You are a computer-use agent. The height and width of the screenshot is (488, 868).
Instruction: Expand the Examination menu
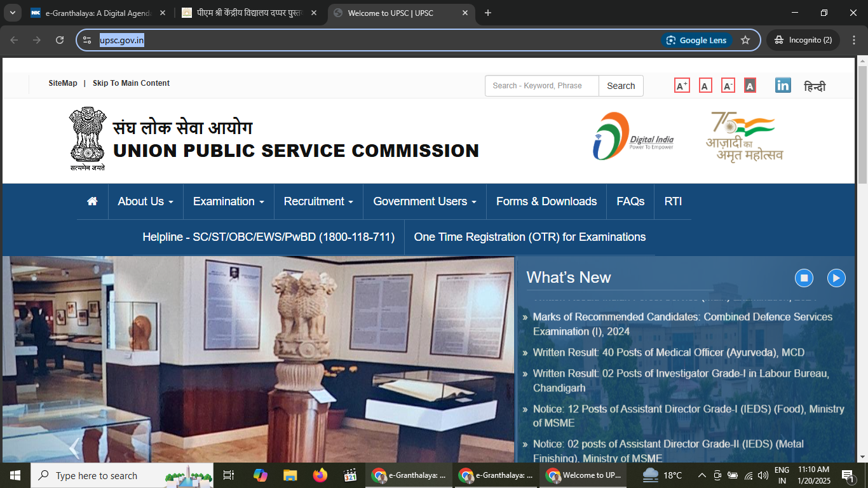tap(229, 201)
